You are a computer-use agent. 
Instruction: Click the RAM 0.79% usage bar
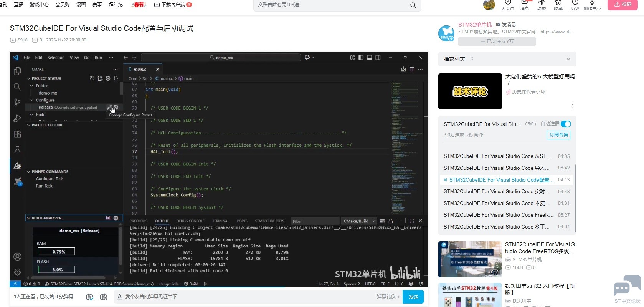point(56,252)
